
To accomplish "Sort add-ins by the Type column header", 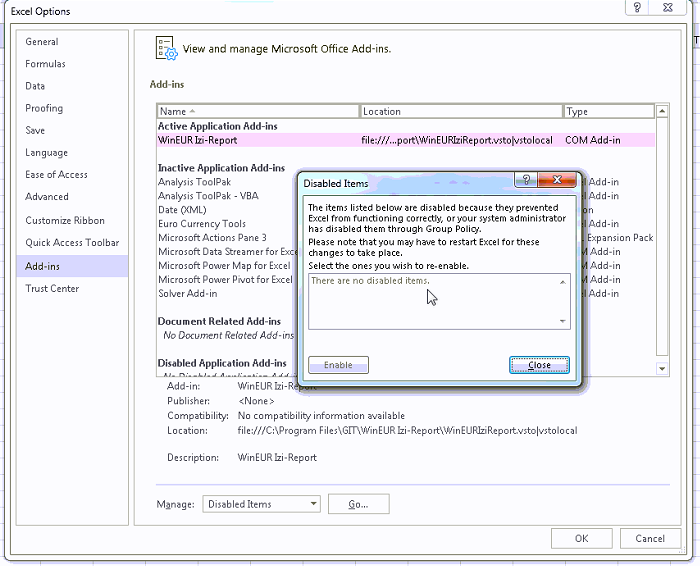I will [x=609, y=112].
